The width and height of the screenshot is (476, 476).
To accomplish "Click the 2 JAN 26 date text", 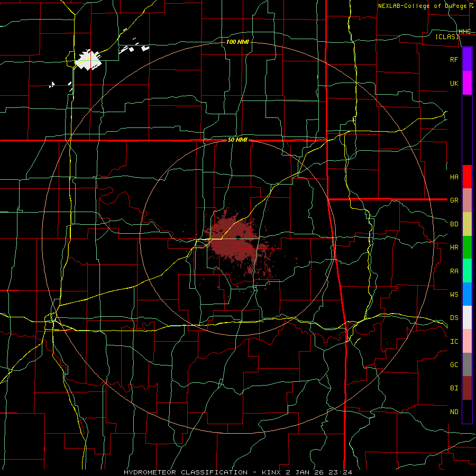I will click(305, 472).
